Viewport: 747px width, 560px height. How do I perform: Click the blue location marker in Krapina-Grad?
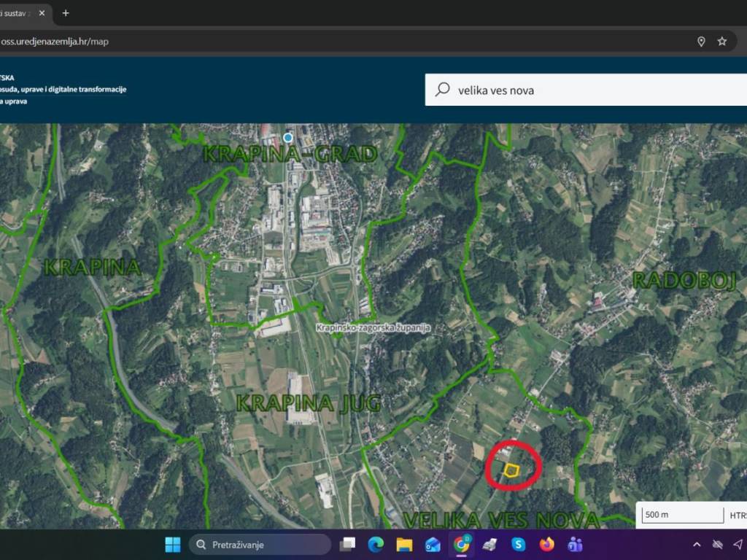pos(288,138)
